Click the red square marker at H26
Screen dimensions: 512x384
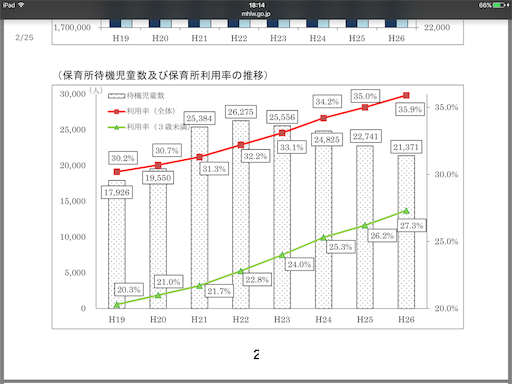[406, 95]
